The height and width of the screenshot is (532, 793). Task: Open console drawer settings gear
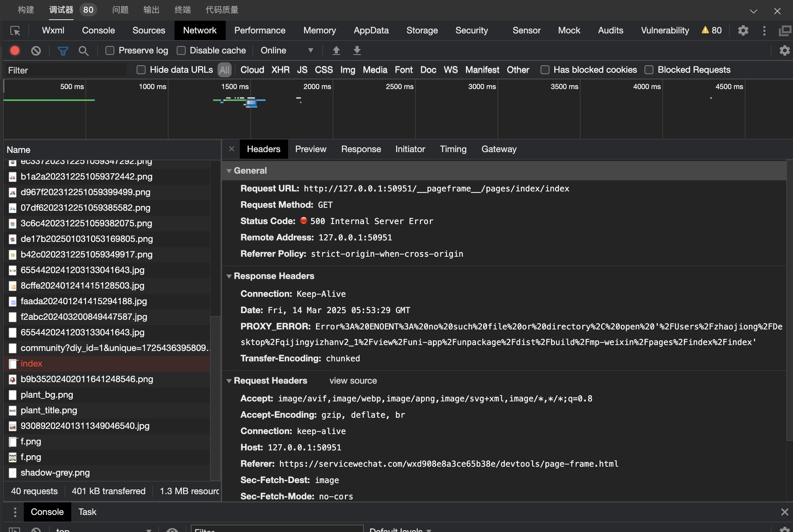click(784, 530)
